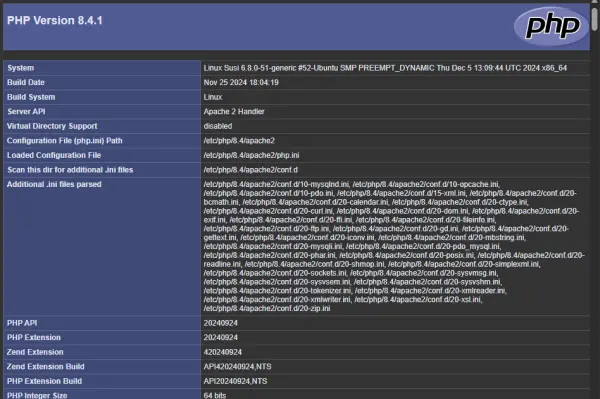Select the Linux Susi kernel version string
Screen dimensions: 600x399
[385, 68]
